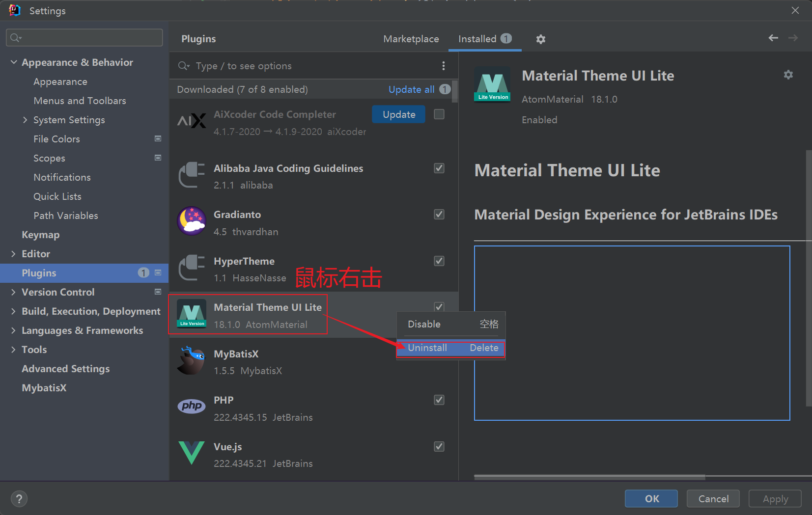Screen dimensions: 812x515
Task: Click the OK button
Action: coord(651,499)
